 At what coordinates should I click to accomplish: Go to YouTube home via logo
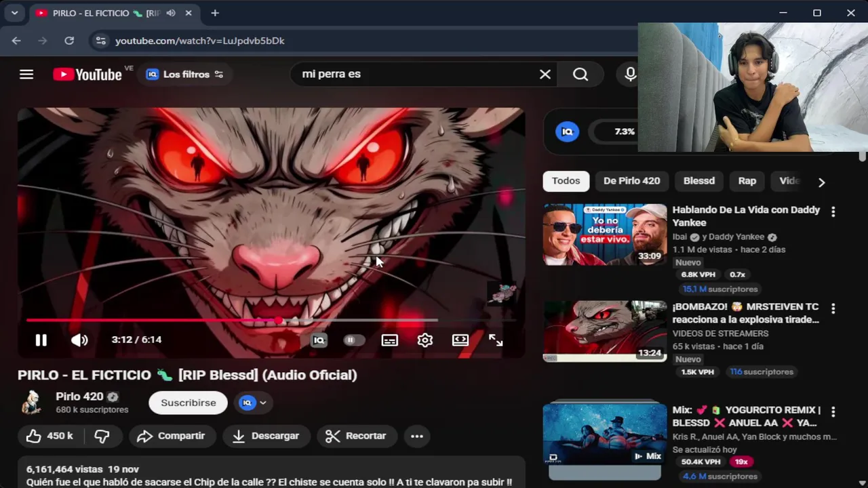point(87,75)
